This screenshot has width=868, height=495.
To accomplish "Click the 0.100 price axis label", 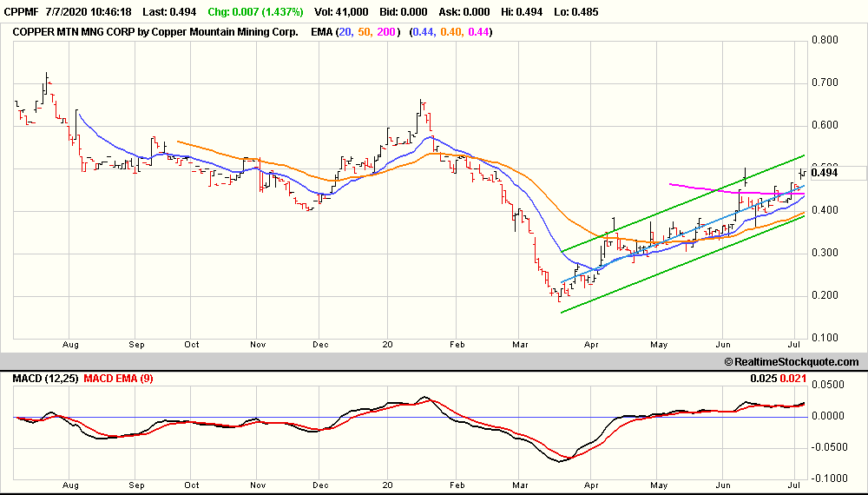I will pos(825,338).
